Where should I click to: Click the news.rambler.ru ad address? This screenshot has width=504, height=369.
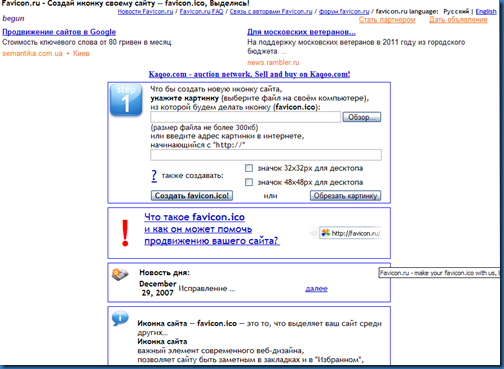pos(273,63)
